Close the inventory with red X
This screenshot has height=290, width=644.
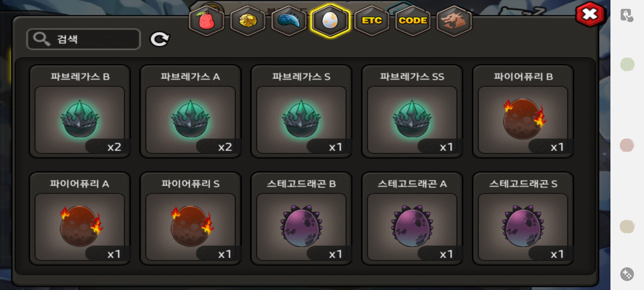pos(590,15)
